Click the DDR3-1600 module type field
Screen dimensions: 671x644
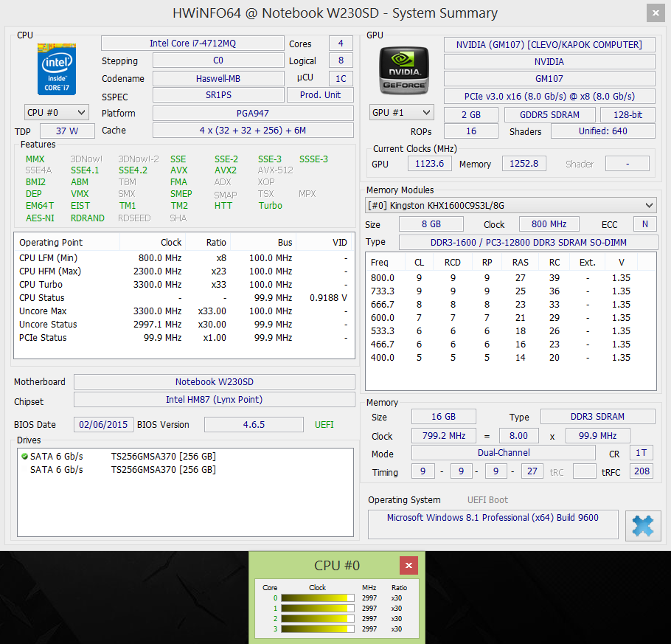pyautogui.click(x=529, y=243)
